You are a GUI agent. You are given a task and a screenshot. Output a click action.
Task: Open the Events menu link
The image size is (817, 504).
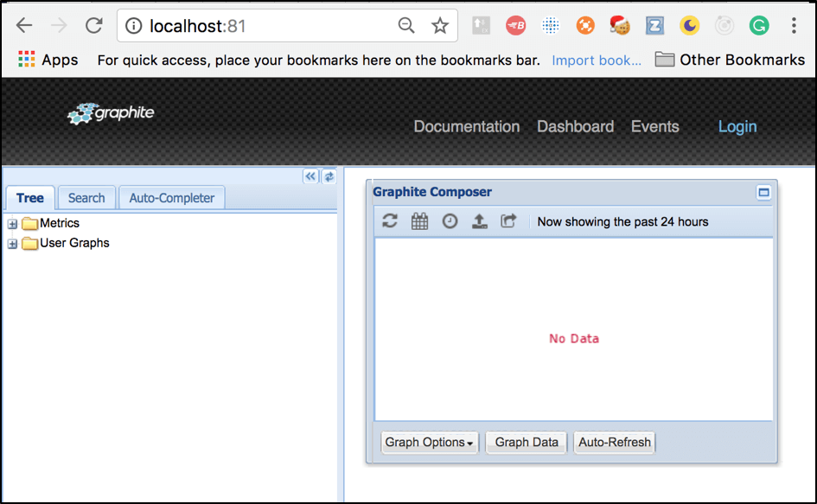coord(655,127)
